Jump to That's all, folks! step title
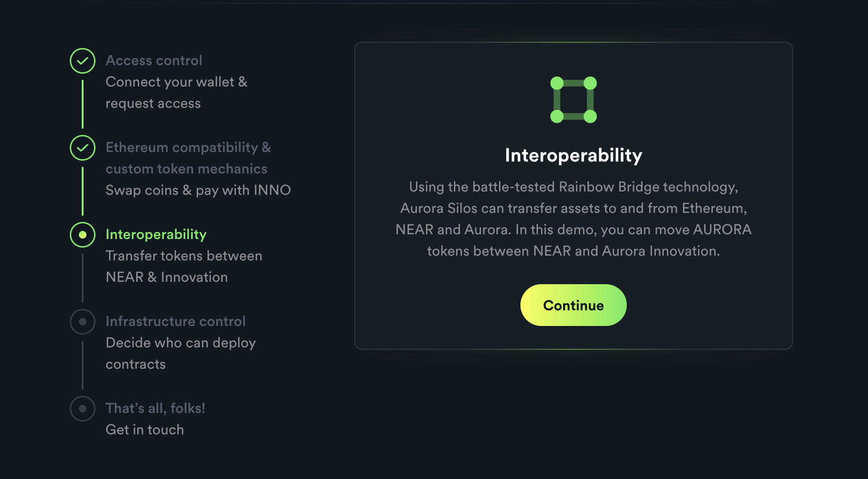 tap(155, 408)
